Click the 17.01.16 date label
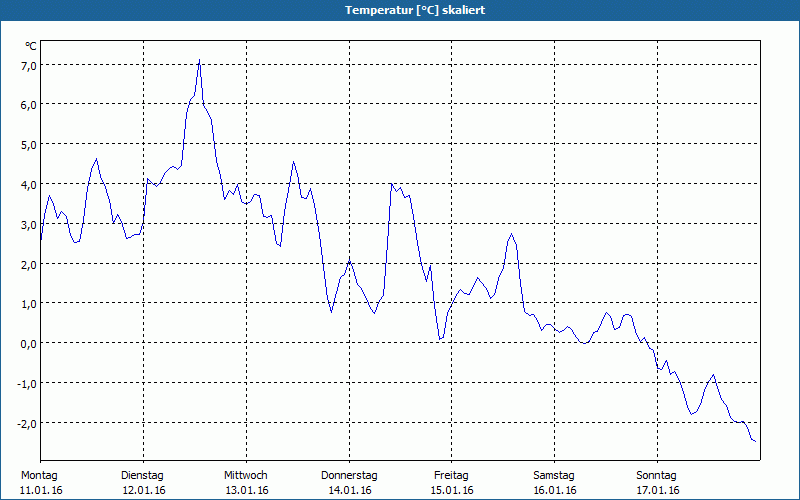Viewport: 800px width, 500px height. click(x=658, y=490)
